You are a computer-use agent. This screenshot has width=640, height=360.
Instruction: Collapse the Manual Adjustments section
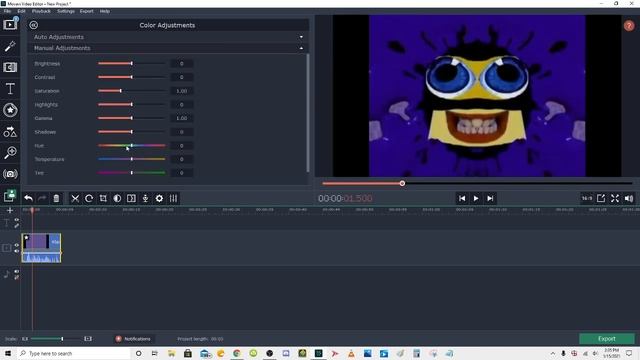pyautogui.click(x=168, y=48)
